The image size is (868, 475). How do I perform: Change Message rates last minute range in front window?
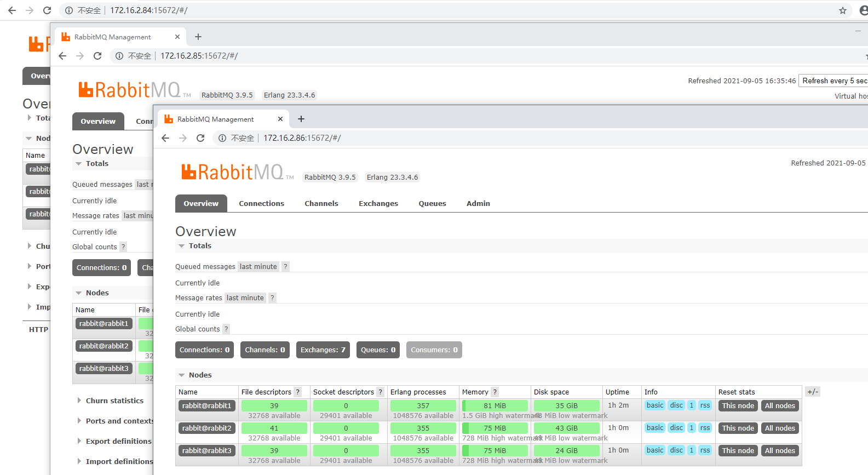245,298
